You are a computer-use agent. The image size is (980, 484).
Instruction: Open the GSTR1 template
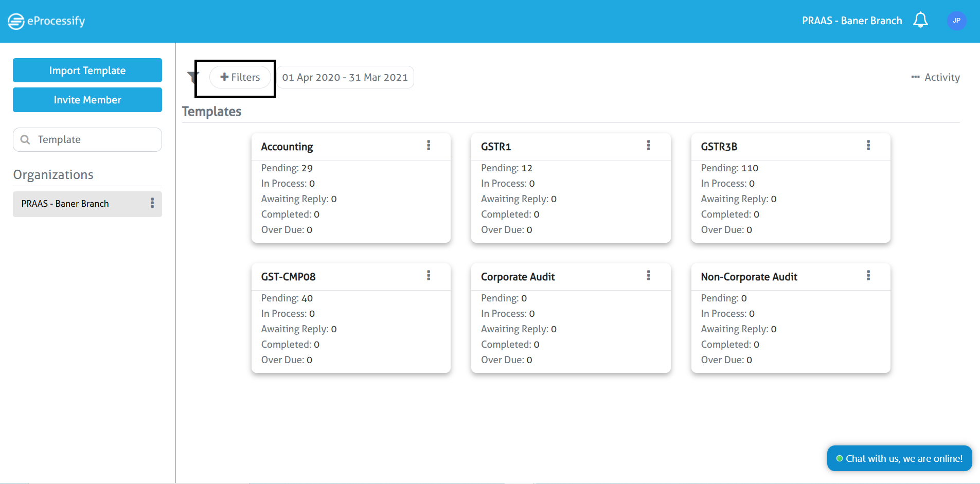coord(496,147)
